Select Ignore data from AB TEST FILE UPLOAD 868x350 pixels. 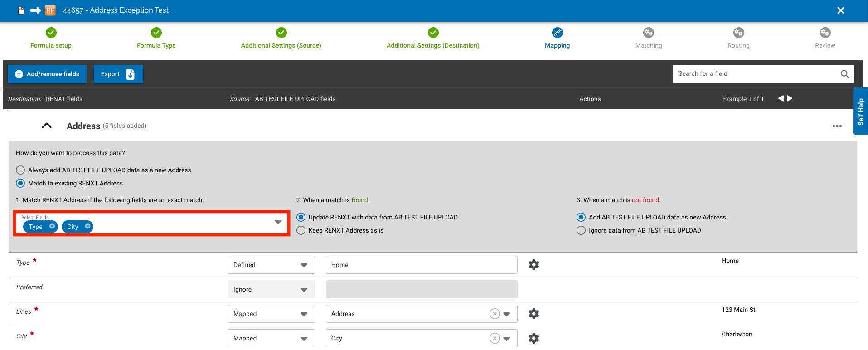point(581,230)
